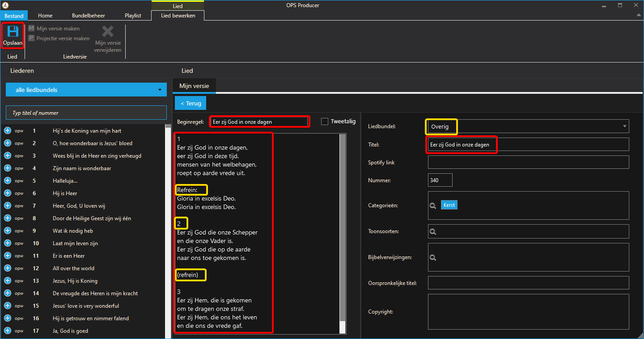Click the Titel input field
Image resolution: width=644 pixels, height=339 pixels.
click(x=528, y=144)
